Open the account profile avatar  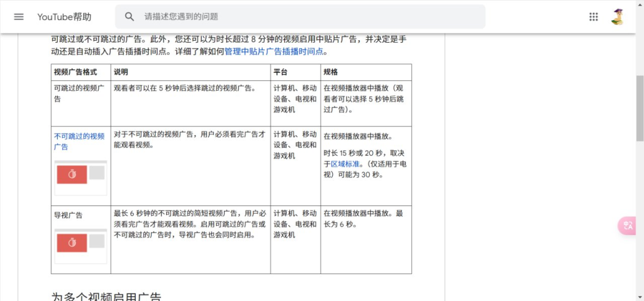pyautogui.click(x=617, y=17)
